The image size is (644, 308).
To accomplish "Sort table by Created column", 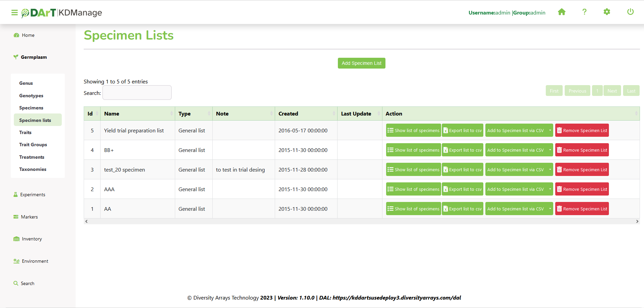I will [x=305, y=114].
